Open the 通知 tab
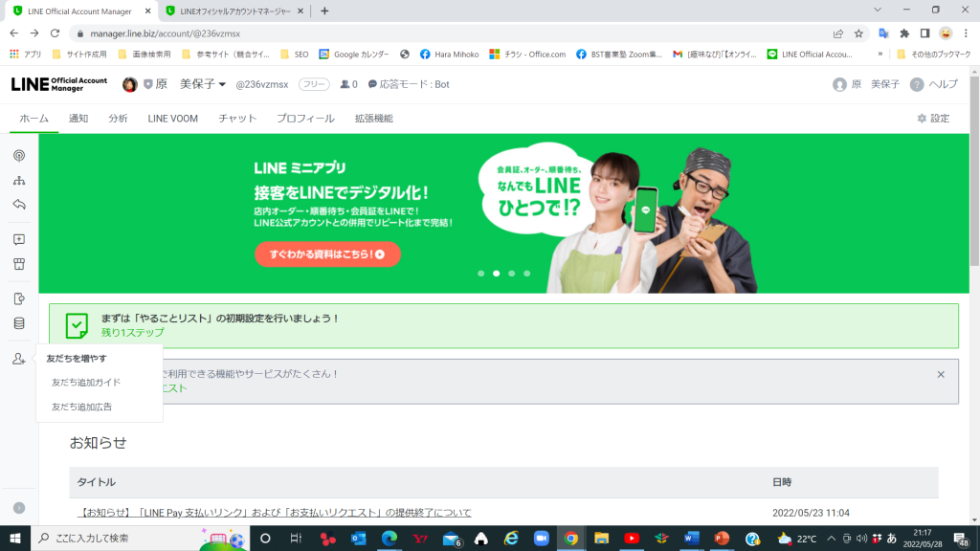980x551 pixels. (x=78, y=118)
